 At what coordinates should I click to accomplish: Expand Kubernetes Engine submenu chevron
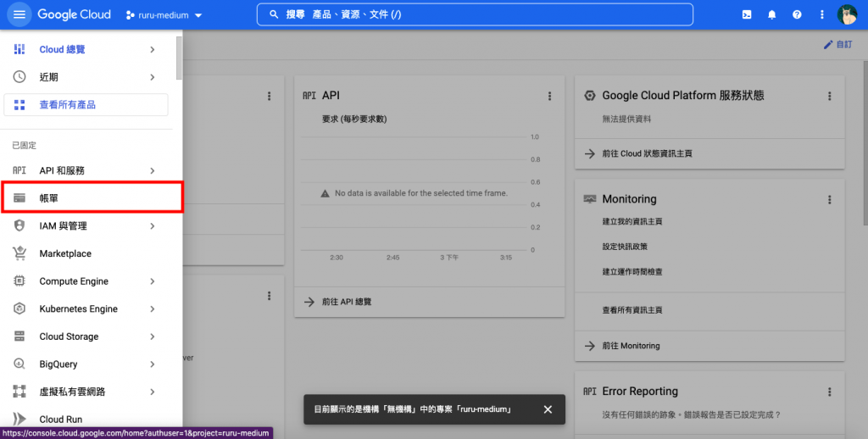(x=153, y=308)
